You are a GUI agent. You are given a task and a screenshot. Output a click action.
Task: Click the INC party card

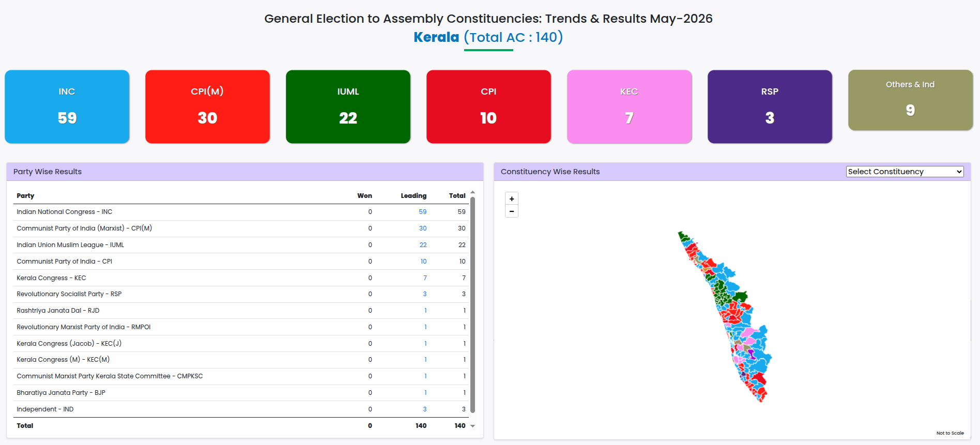[x=67, y=107]
